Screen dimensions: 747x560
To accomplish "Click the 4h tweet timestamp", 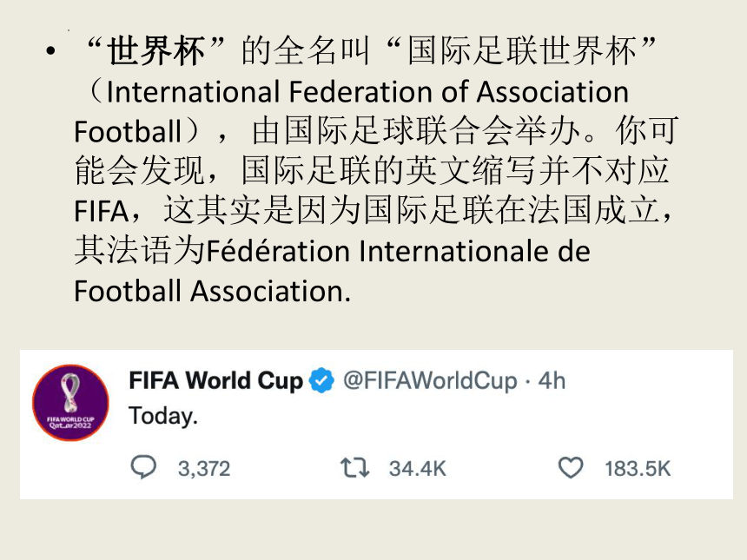I will pyautogui.click(x=552, y=381).
